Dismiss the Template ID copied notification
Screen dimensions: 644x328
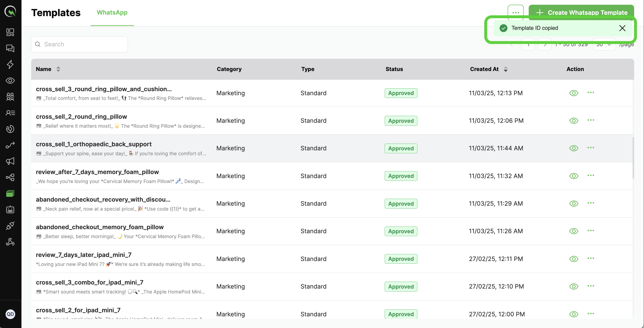point(622,28)
